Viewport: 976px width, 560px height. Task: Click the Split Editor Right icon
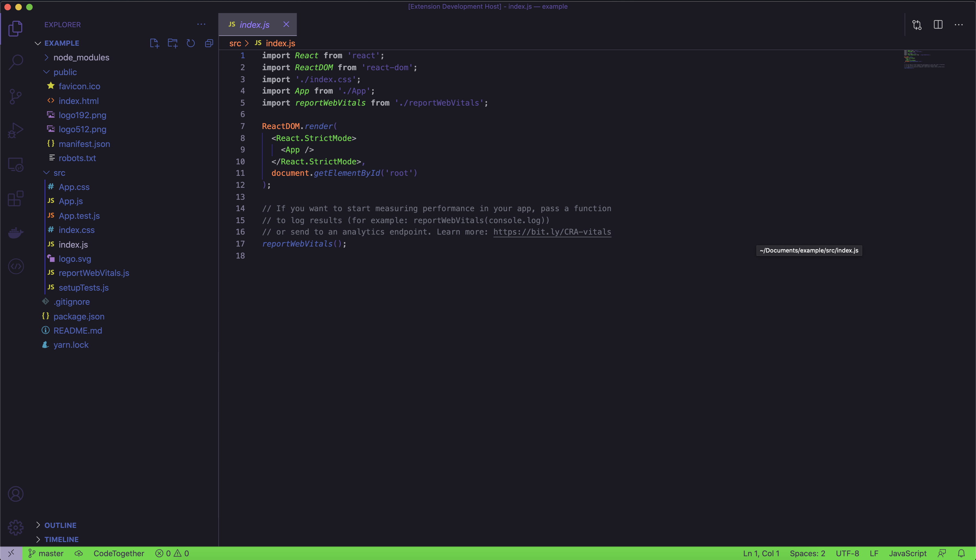(x=938, y=24)
